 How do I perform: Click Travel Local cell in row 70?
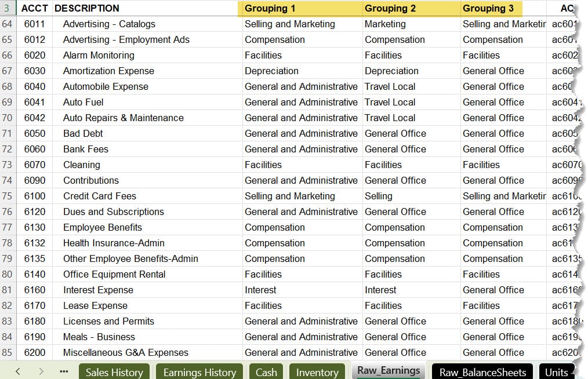(x=411, y=118)
